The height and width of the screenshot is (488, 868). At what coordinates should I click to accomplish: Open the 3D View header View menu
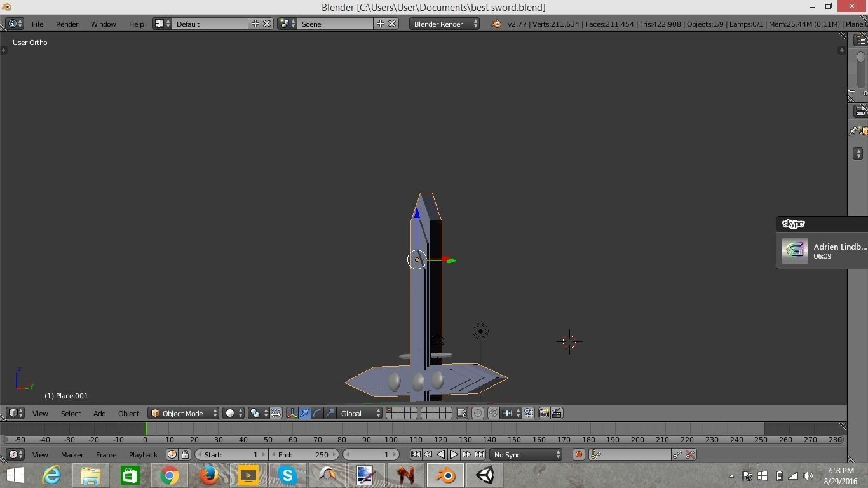coord(40,413)
